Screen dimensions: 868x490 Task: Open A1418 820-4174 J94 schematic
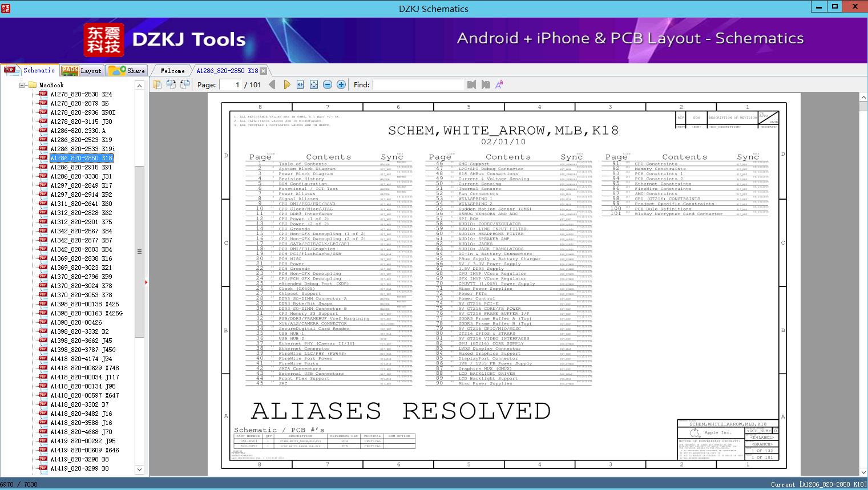81,359
